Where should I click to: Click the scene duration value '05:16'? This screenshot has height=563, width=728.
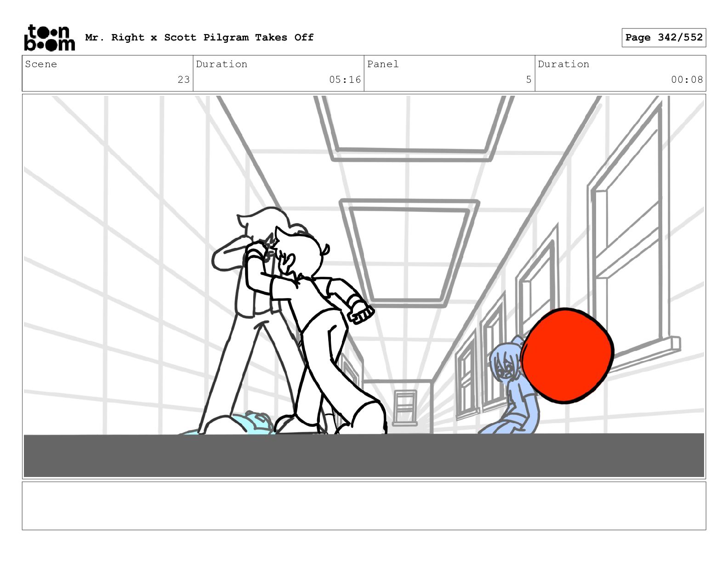(x=345, y=80)
